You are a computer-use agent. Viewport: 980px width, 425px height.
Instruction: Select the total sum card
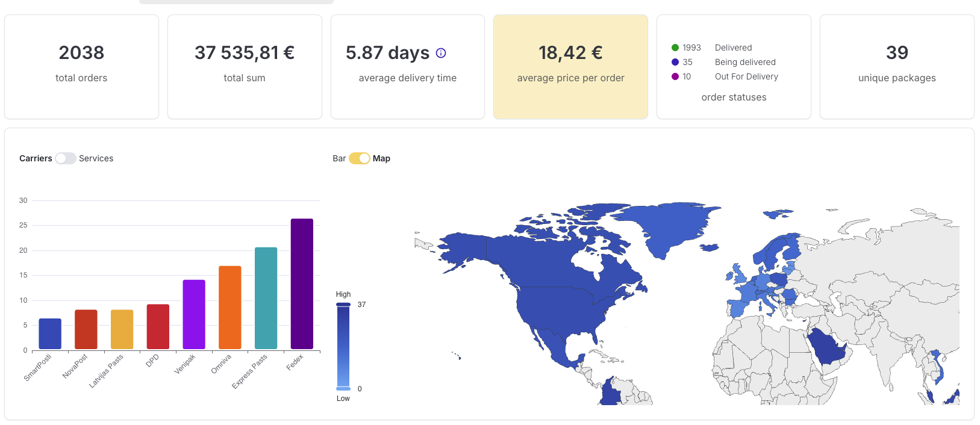tap(245, 67)
